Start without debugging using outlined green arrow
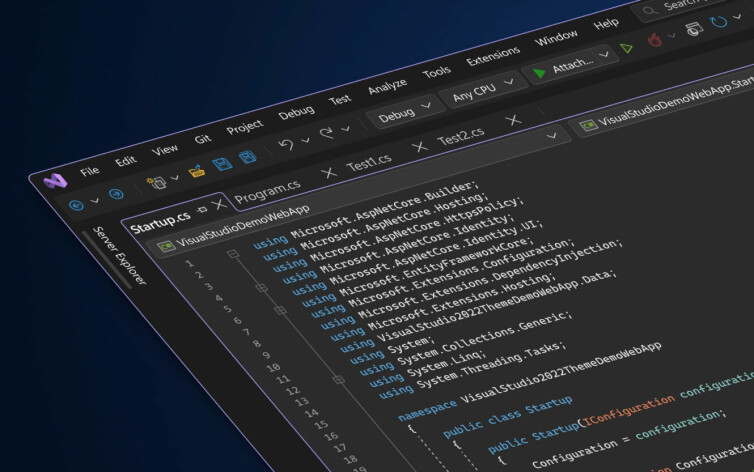 pos(626,48)
